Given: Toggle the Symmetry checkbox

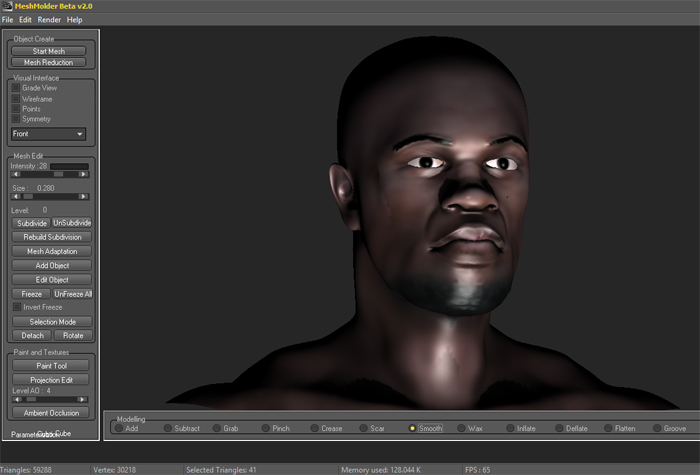Looking at the screenshot, I should [x=16, y=119].
